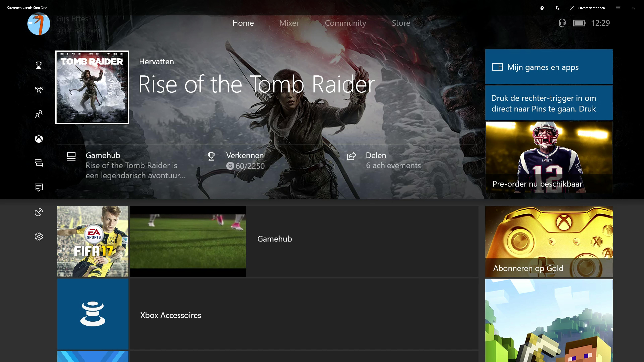
Task: Open the Achievements trophy icon in the sidebar
Action: (38, 65)
